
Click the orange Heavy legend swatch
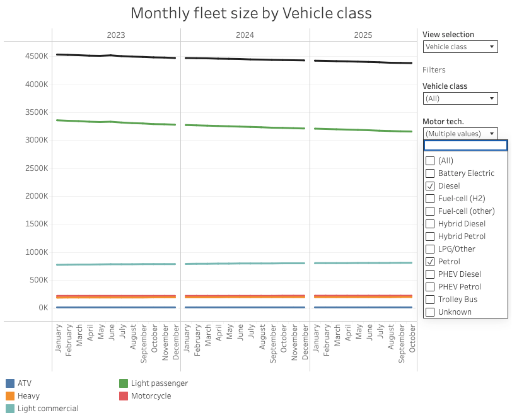pyautogui.click(x=10, y=396)
